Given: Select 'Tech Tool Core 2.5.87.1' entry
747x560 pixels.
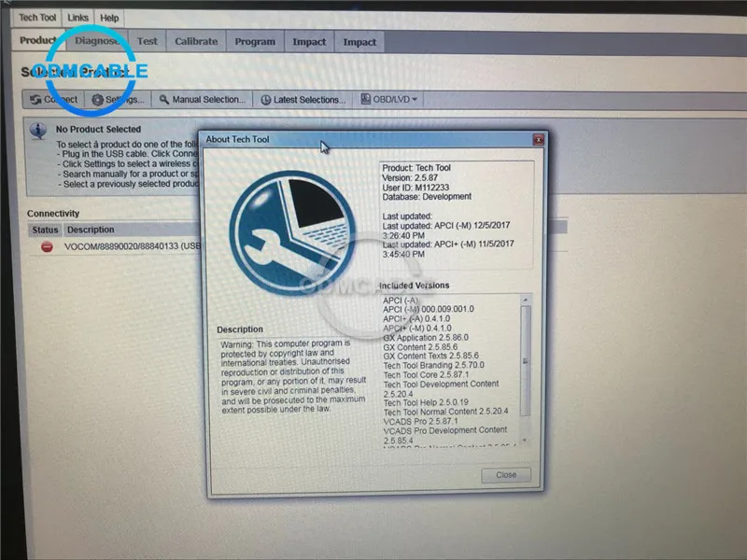Looking at the screenshot, I should 426,375.
